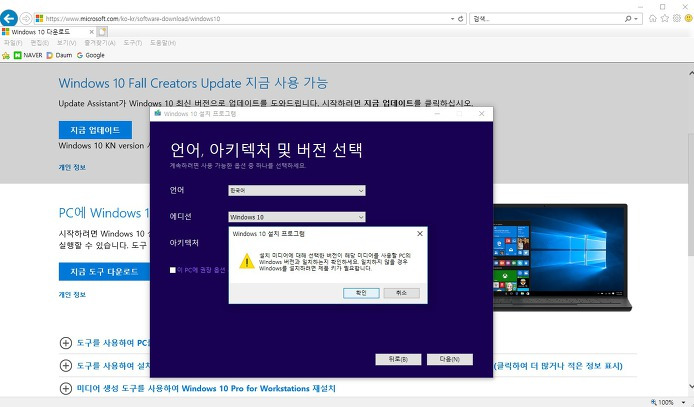Refresh the page from the address bar

(x=460, y=19)
